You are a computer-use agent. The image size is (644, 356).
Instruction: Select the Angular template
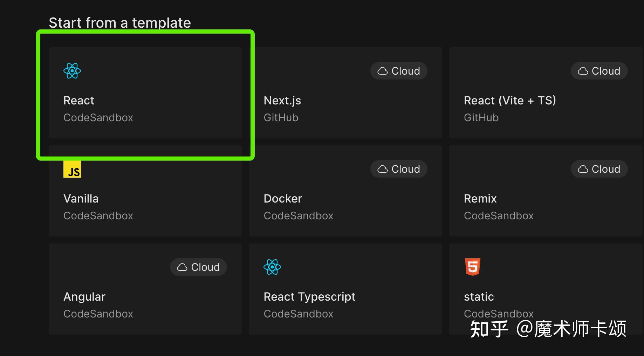click(x=145, y=289)
